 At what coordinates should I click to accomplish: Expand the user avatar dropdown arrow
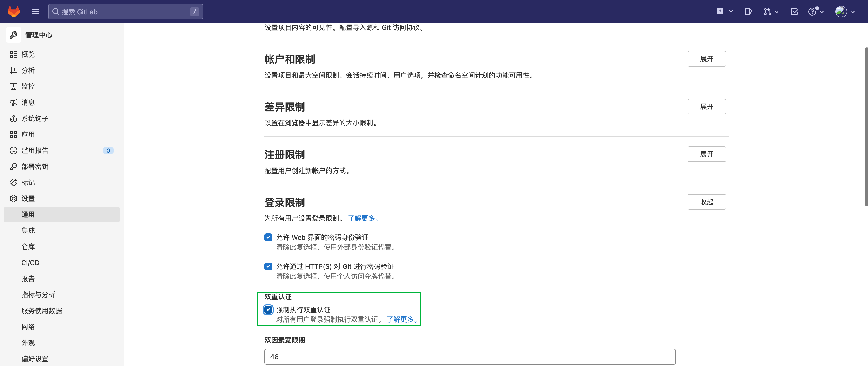(853, 12)
